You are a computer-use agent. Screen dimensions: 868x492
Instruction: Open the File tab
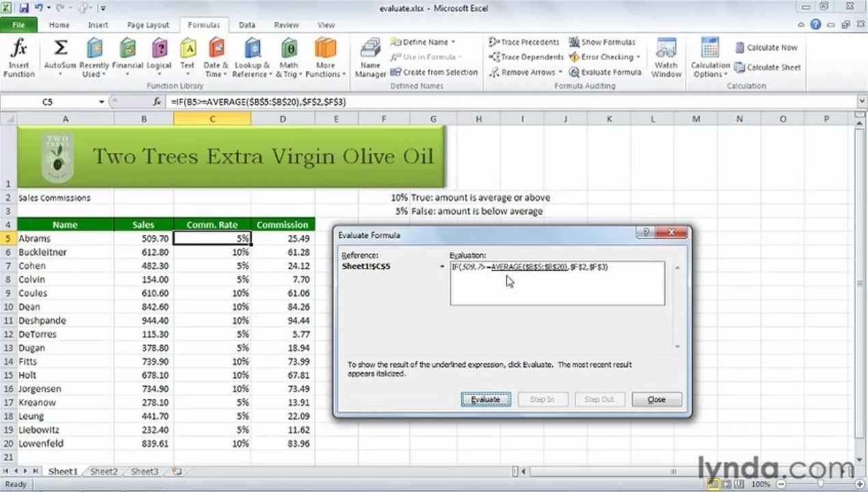[18, 25]
